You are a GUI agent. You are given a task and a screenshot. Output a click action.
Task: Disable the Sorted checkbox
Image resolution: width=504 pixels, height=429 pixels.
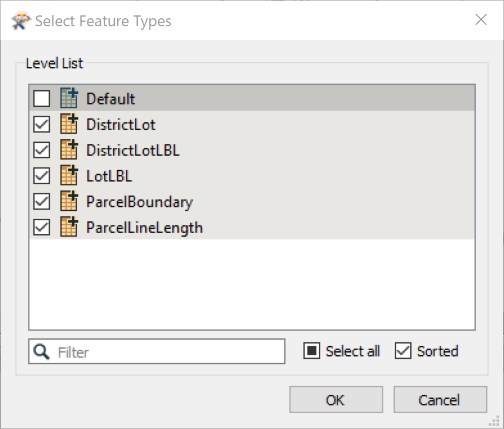click(403, 351)
